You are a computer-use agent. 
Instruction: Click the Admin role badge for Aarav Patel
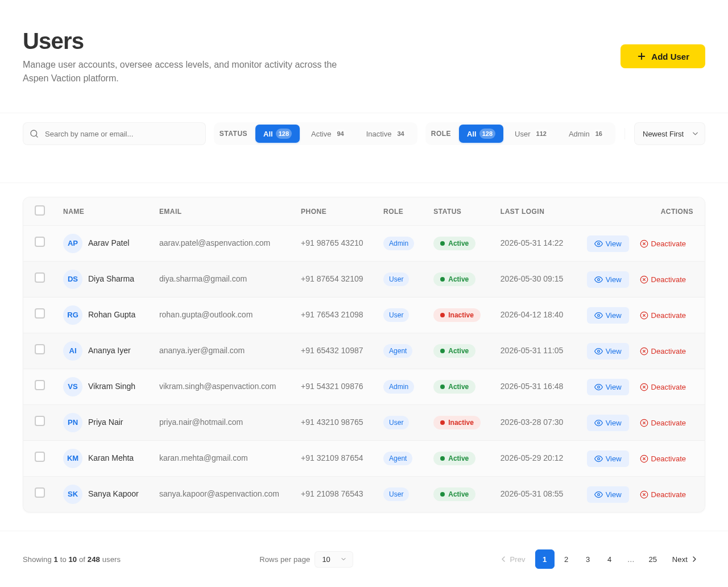pyautogui.click(x=399, y=243)
